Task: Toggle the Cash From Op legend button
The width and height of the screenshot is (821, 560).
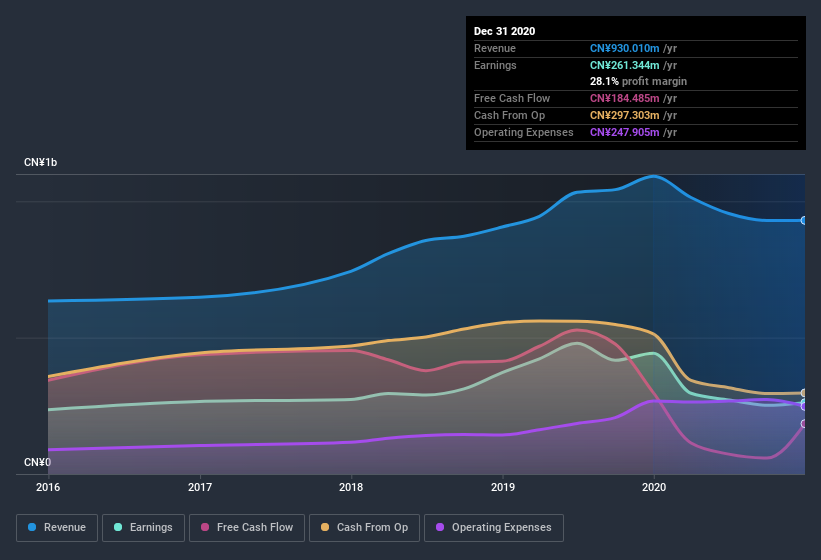Action: tap(364, 528)
